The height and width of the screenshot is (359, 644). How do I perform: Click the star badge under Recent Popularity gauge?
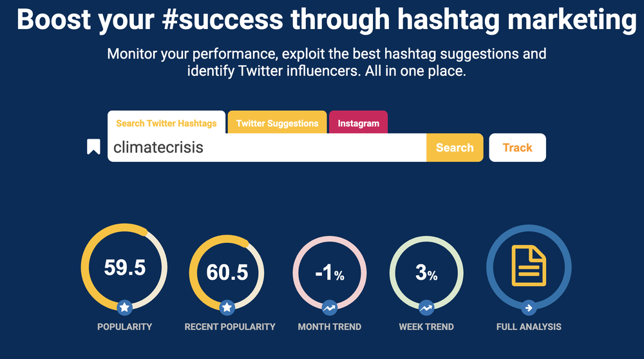[227, 308]
